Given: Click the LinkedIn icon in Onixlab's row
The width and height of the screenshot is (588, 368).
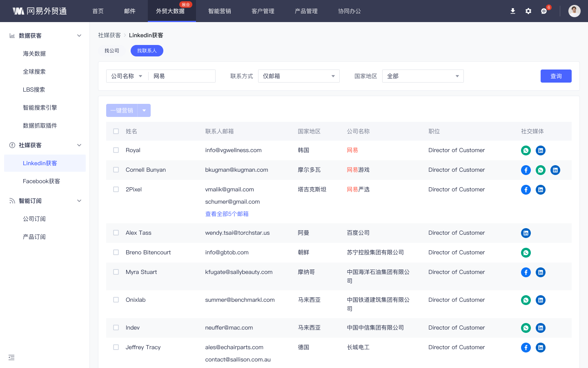Looking at the screenshot, I should pyautogui.click(x=541, y=300).
